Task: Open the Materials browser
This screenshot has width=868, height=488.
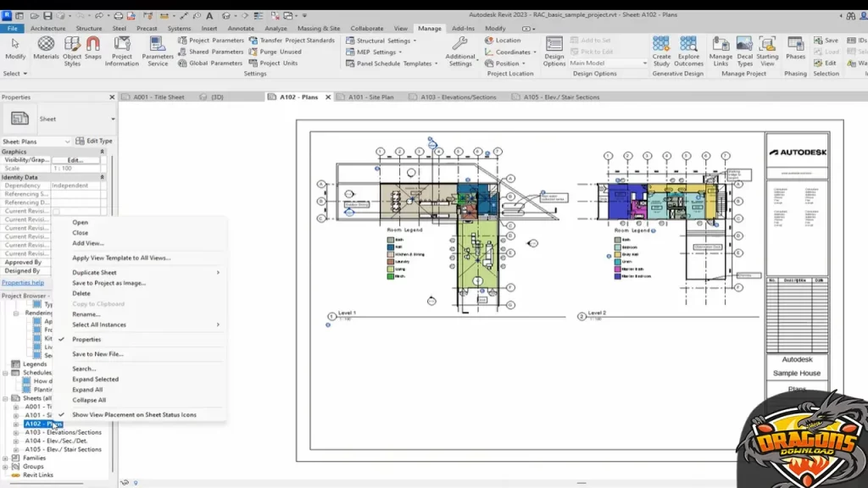Action: (46, 48)
